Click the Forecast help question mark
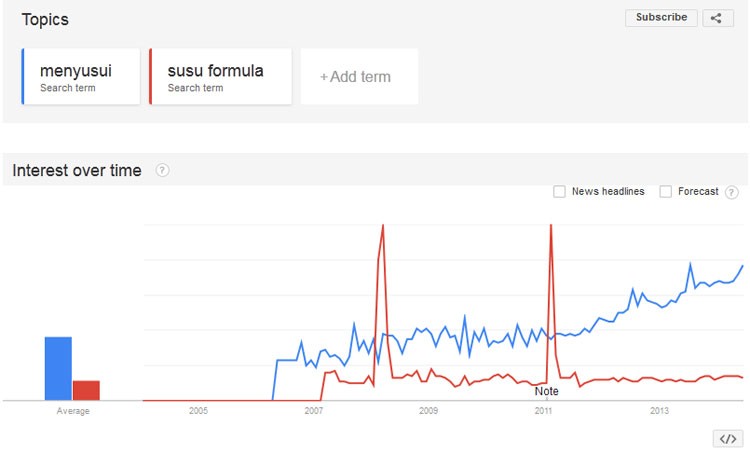Image resolution: width=750 pixels, height=453 pixels. [x=731, y=192]
